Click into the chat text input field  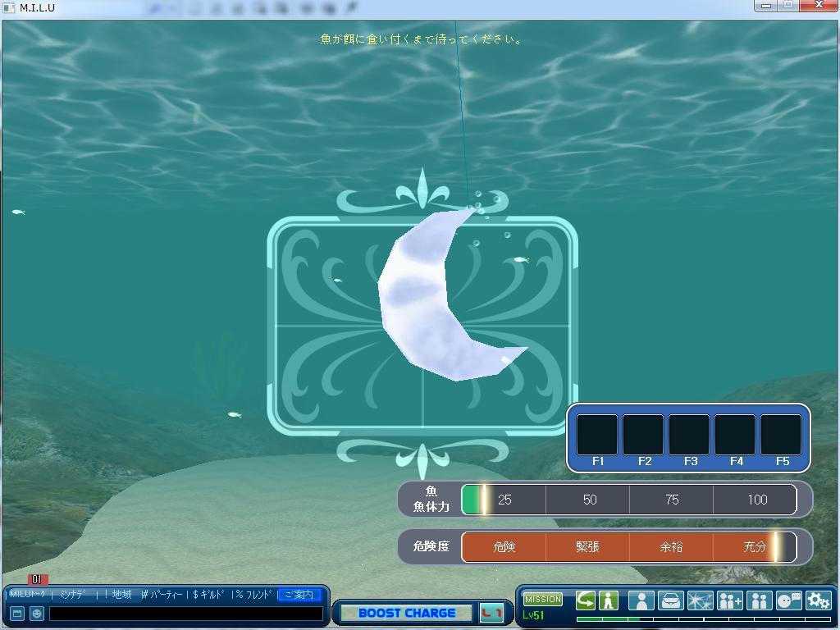(185, 613)
